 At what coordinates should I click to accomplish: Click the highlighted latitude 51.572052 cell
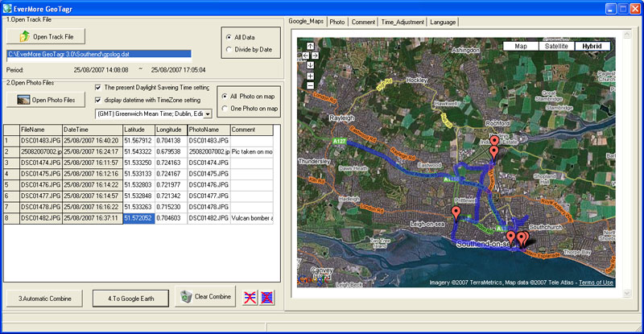[138, 218]
